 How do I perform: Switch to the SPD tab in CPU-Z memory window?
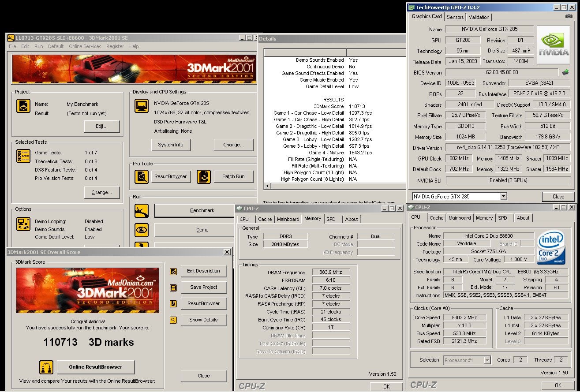[331, 219]
